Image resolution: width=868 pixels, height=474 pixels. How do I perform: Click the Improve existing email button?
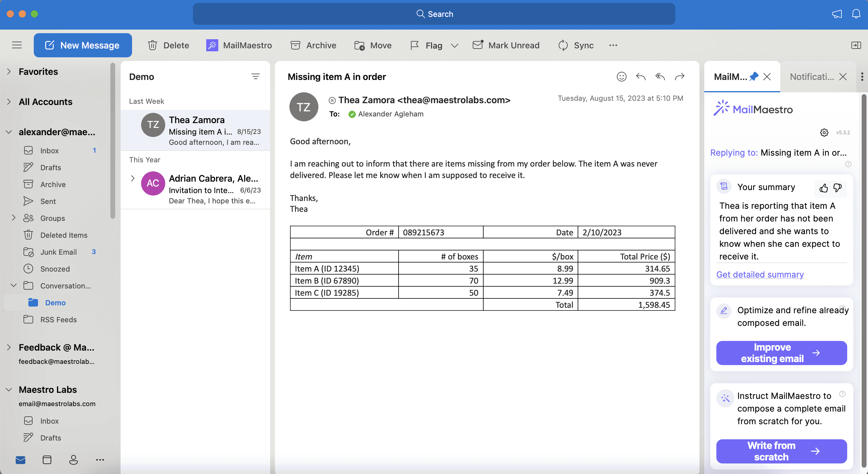(x=781, y=353)
